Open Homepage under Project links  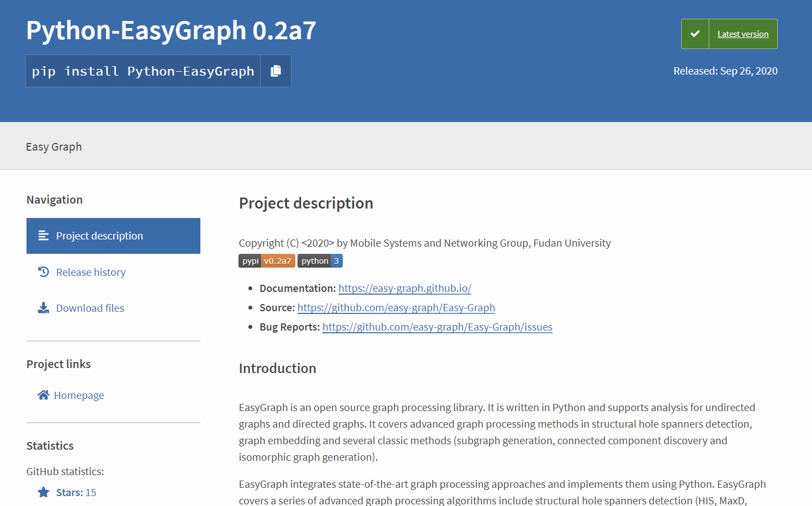[x=79, y=395]
